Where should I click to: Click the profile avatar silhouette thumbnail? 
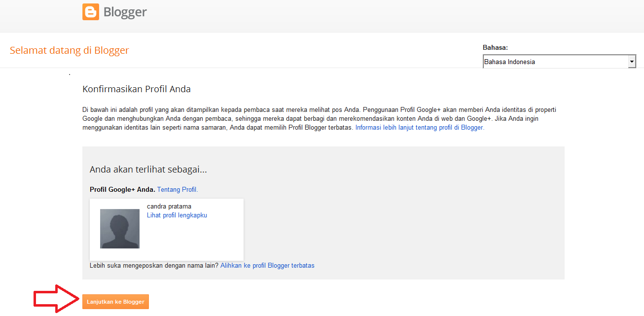(x=120, y=229)
